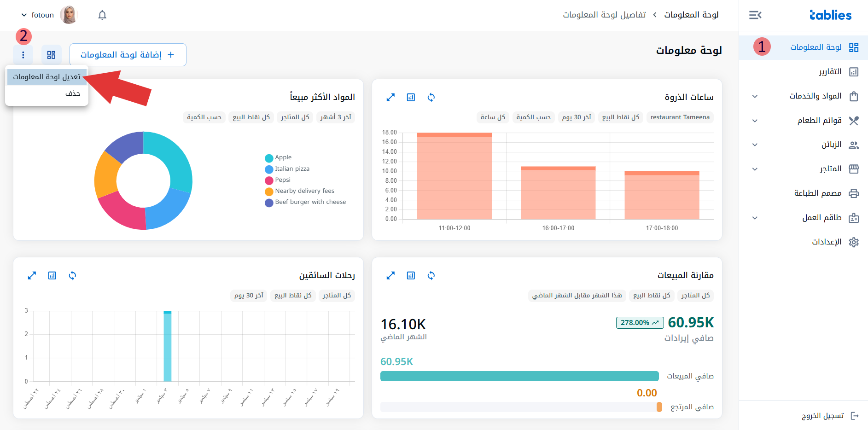Click كل المتاجر chip in رحلات السائقين
This screenshot has height=430, width=868.
click(x=337, y=296)
